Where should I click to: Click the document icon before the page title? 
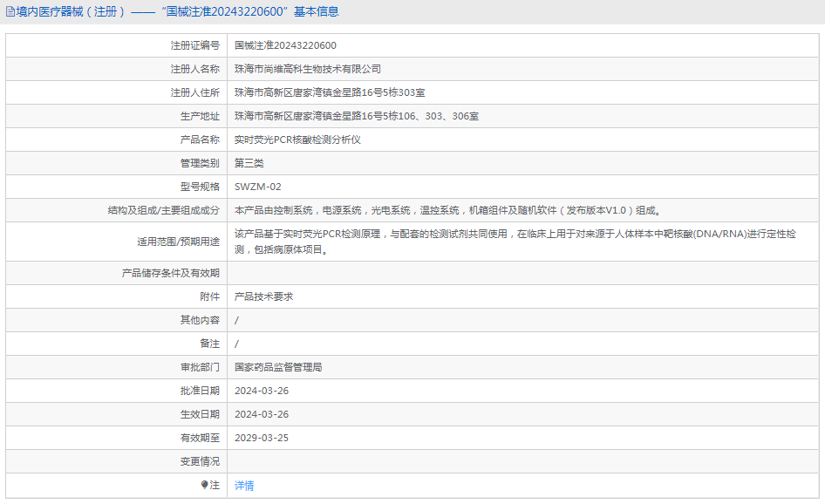coord(10,11)
